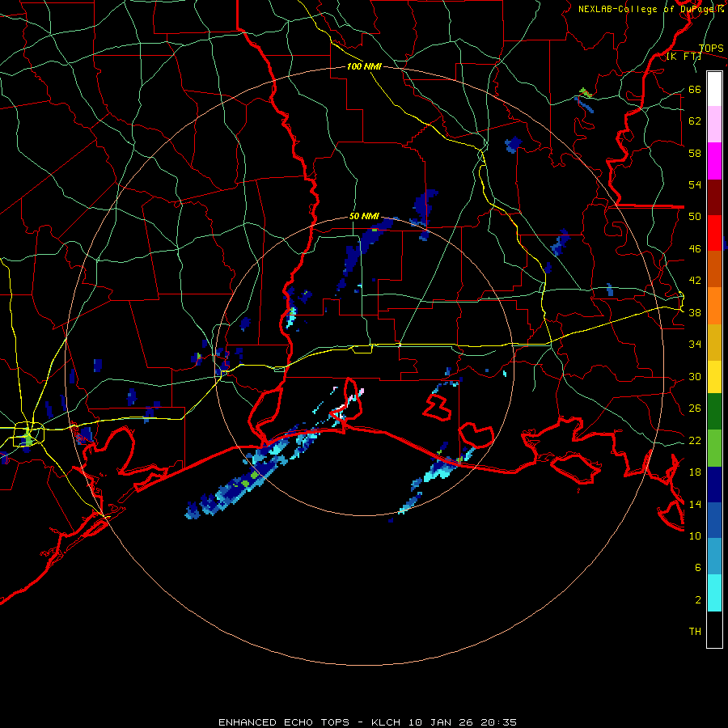Click the navy blue legend swatch
The height and width of the screenshot is (728, 728).
(x=714, y=485)
